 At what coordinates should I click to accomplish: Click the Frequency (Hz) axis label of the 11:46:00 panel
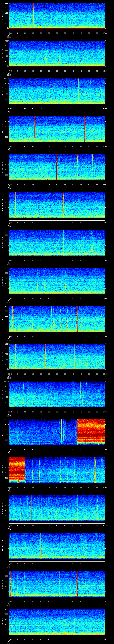3,16
